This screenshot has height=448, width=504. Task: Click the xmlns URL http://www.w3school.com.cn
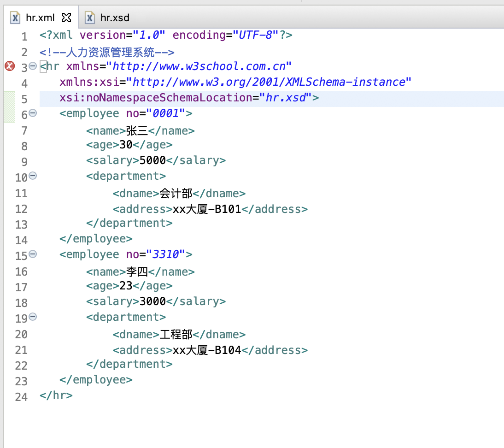(199, 66)
